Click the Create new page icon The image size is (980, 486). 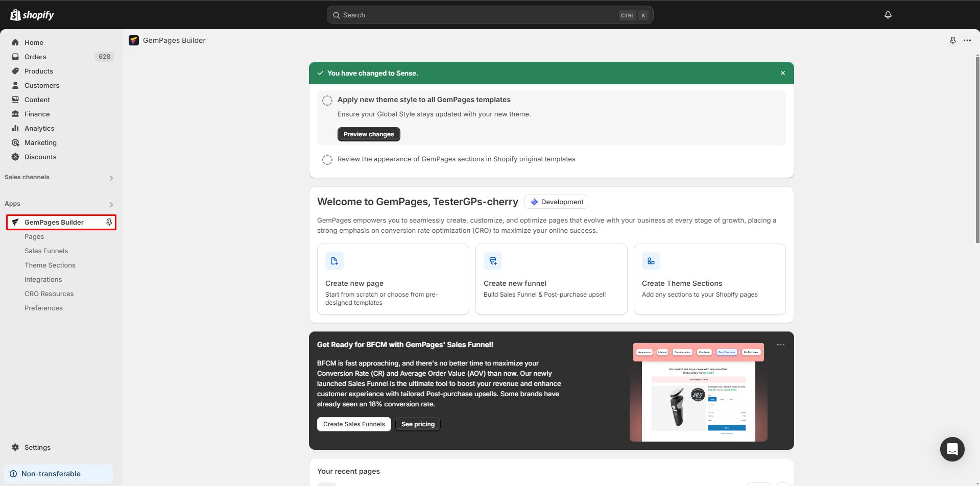point(334,261)
